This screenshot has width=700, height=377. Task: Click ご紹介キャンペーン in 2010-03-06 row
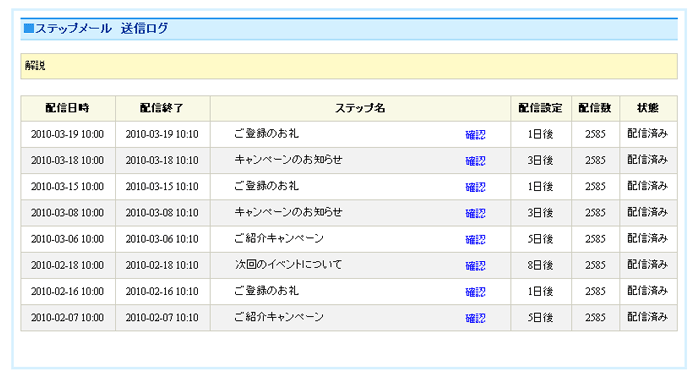point(279,239)
